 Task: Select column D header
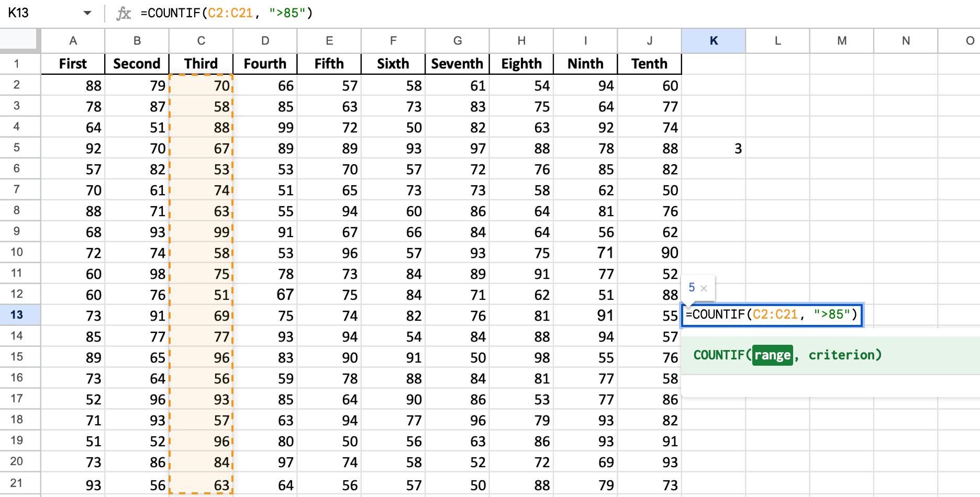point(265,41)
